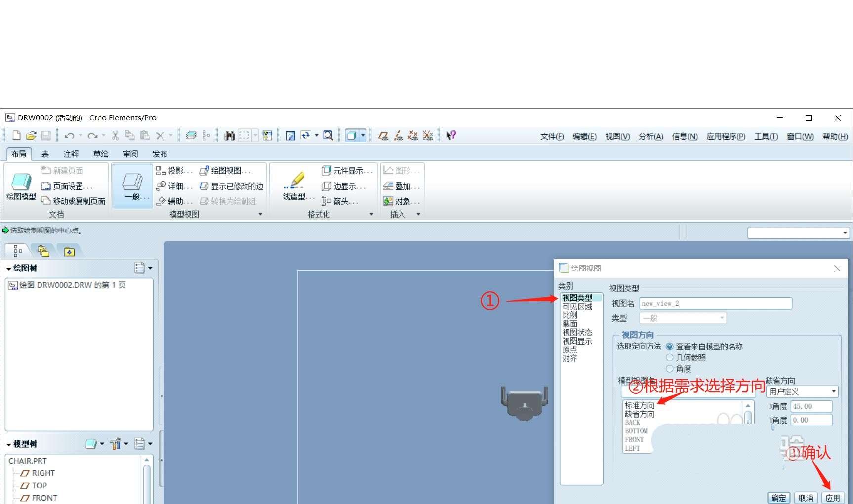Open 边显示 edge display
Viewport: 853px width, 504px height.
click(344, 186)
